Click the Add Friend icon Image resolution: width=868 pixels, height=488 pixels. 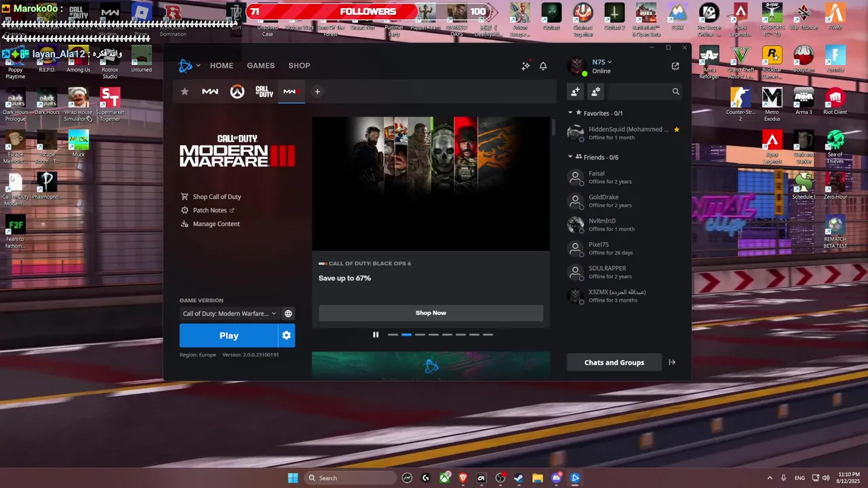(x=576, y=91)
